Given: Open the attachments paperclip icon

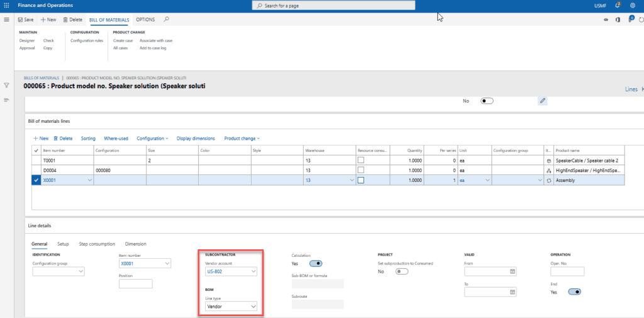Looking at the screenshot, I should click(630, 19).
